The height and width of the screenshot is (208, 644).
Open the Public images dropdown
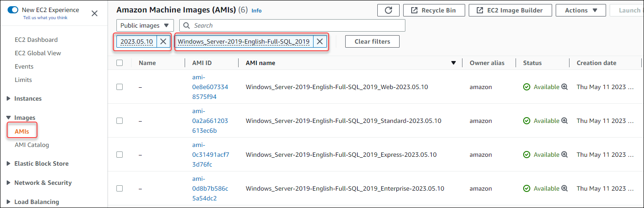pyautogui.click(x=145, y=25)
